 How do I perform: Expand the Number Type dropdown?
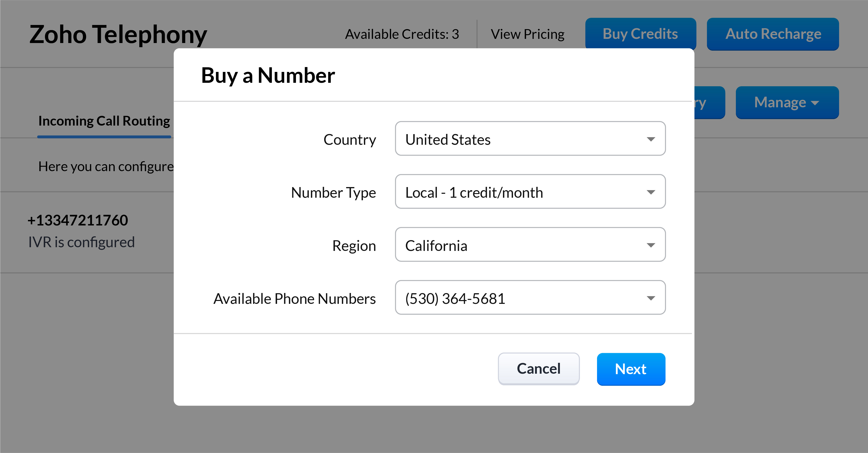pyautogui.click(x=530, y=192)
